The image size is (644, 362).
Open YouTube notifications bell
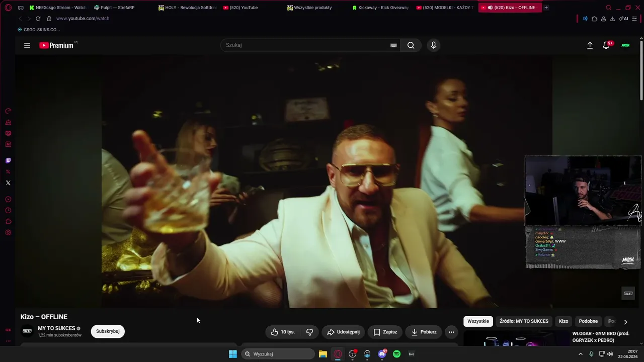(607, 45)
